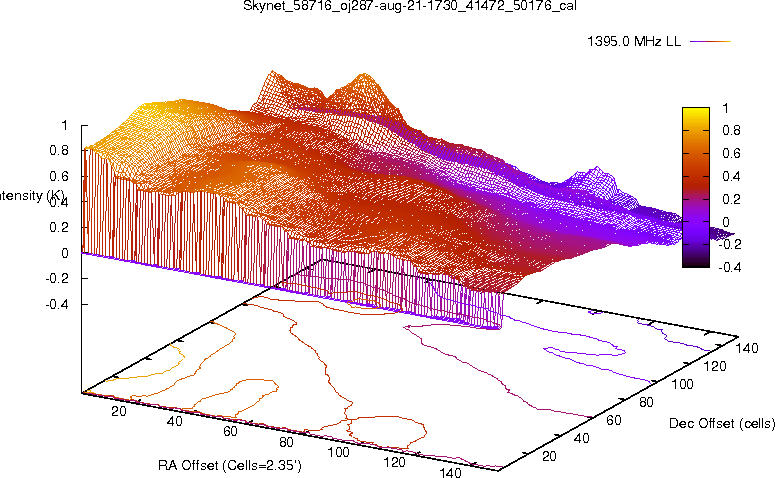The width and height of the screenshot is (775, 478).
Task: Select RA Offset axis tick label 80
Action: tap(286, 442)
